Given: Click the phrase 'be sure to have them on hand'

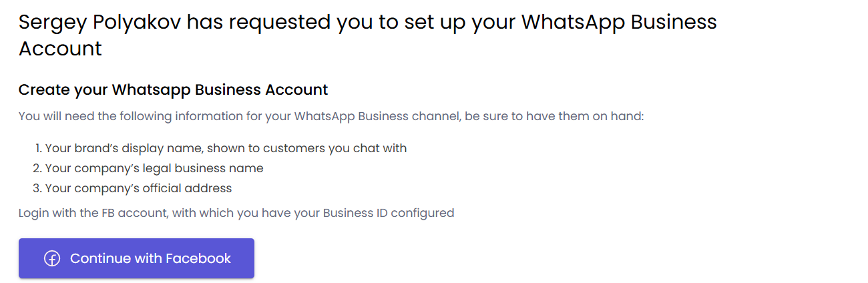Looking at the screenshot, I should tap(552, 116).
